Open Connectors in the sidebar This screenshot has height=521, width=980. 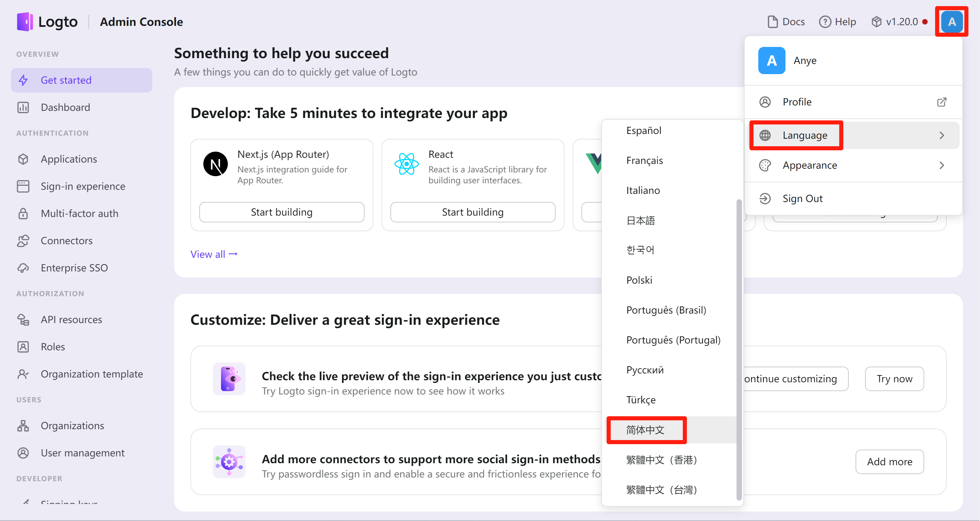67,240
